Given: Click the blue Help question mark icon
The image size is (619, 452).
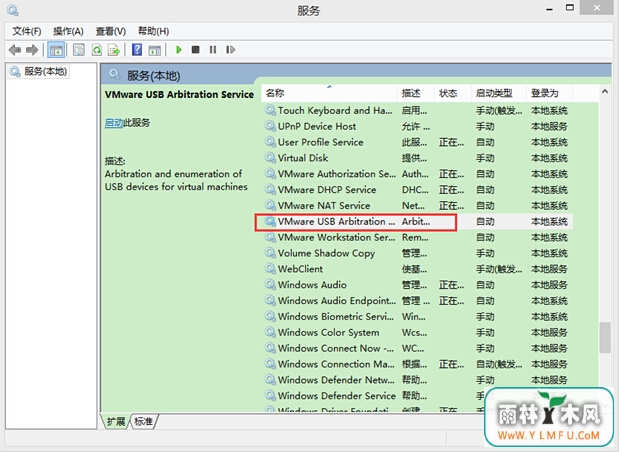Looking at the screenshot, I should (137, 50).
